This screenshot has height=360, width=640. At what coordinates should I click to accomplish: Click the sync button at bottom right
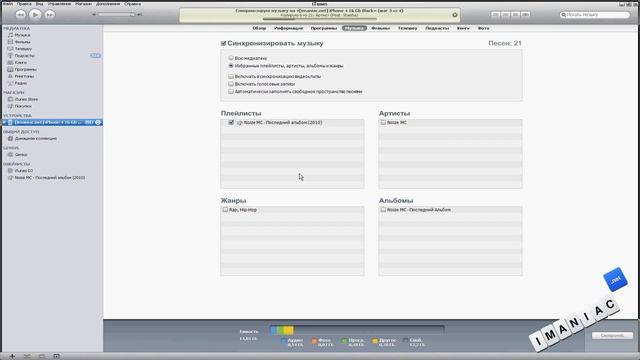tap(612, 336)
